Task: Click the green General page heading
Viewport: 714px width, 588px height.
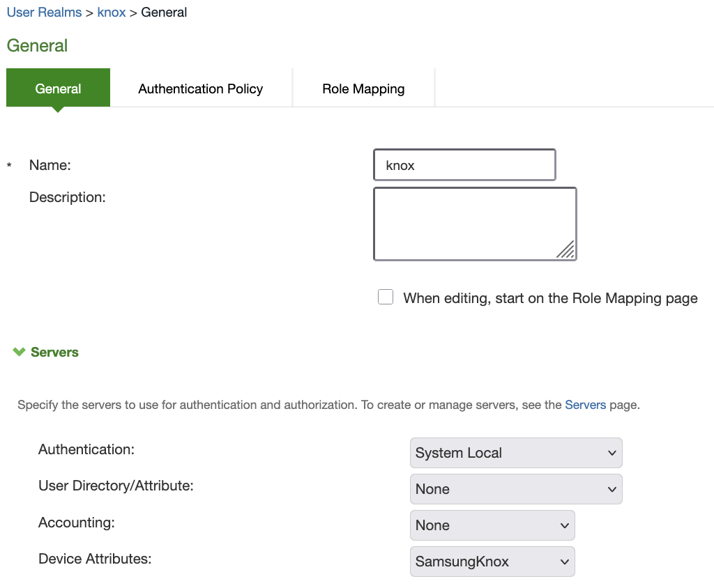Action: coord(37,46)
